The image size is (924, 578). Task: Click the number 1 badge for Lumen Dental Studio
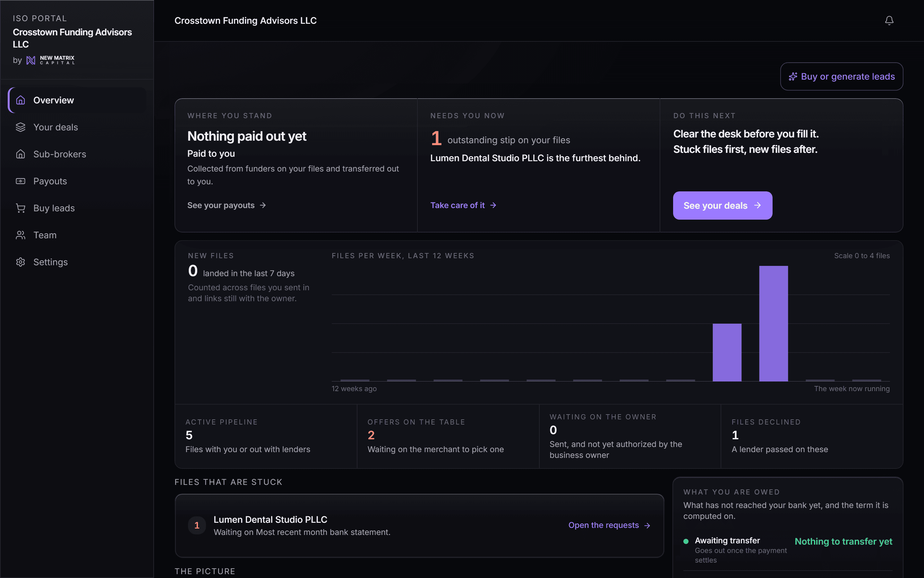197,525
